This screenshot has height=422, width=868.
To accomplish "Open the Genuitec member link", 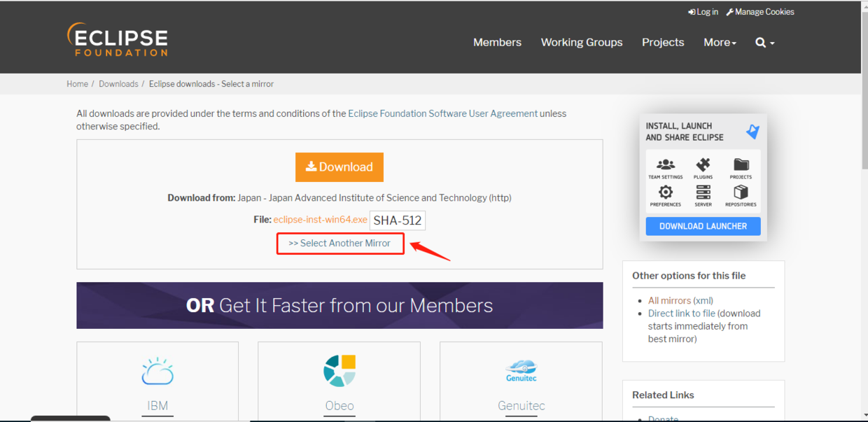I will pyautogui.click(x=521, y=406).
